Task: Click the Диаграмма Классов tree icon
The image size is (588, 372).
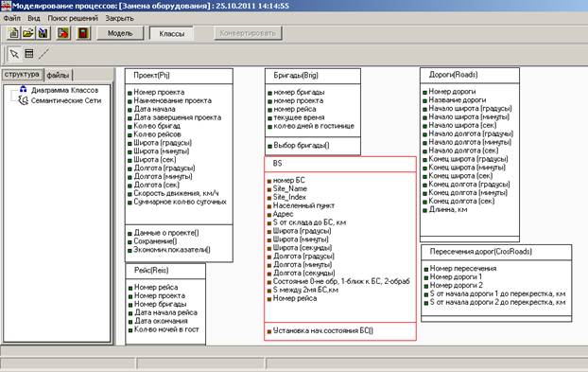Action: (x=24, y=89)
